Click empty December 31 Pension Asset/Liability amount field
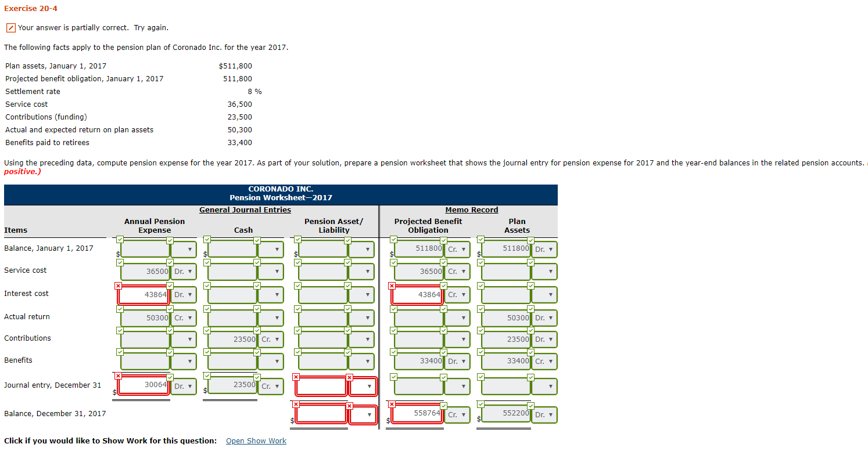The image size is (868, 455). pyautogui.click(x=321, y=414)
